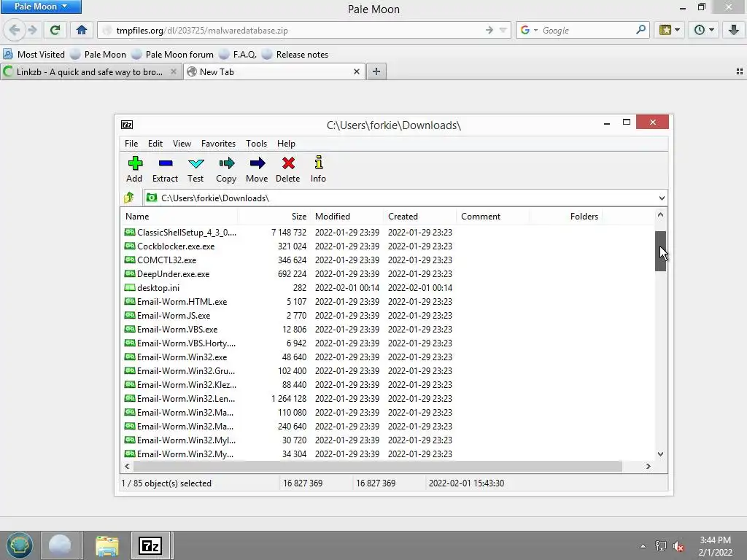Click the Google search magnifier icon
The image size is (747, 560).
pos(640,30)
